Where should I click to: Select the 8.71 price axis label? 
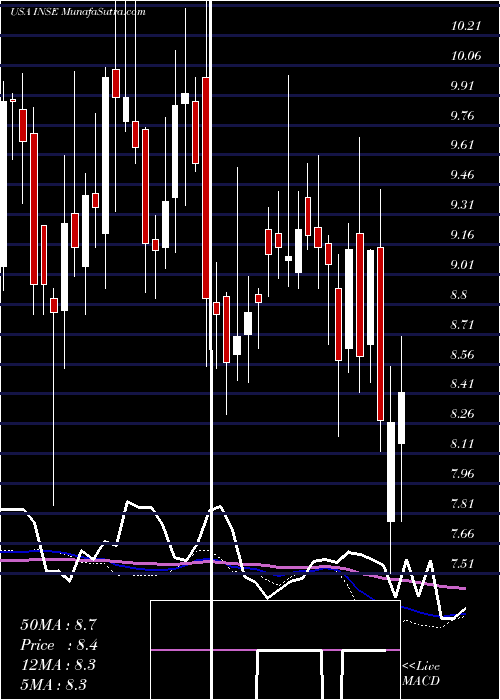464,325
